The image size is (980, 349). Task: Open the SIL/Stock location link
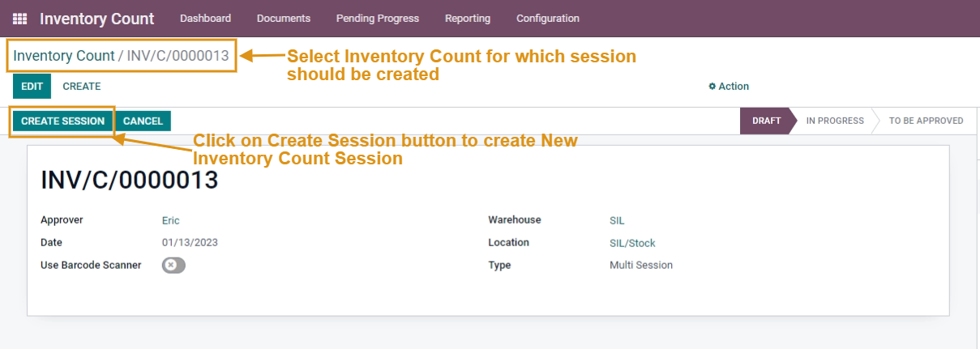632,243
